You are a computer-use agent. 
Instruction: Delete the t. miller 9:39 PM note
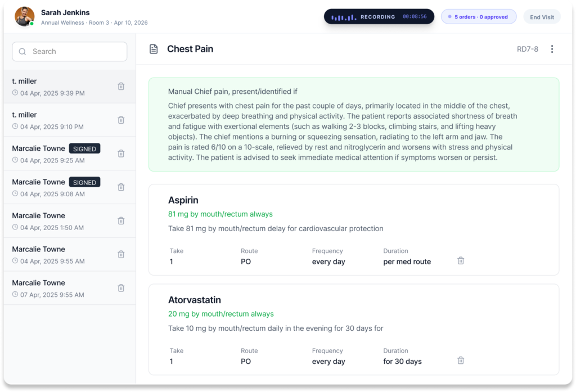pos(121,87)
